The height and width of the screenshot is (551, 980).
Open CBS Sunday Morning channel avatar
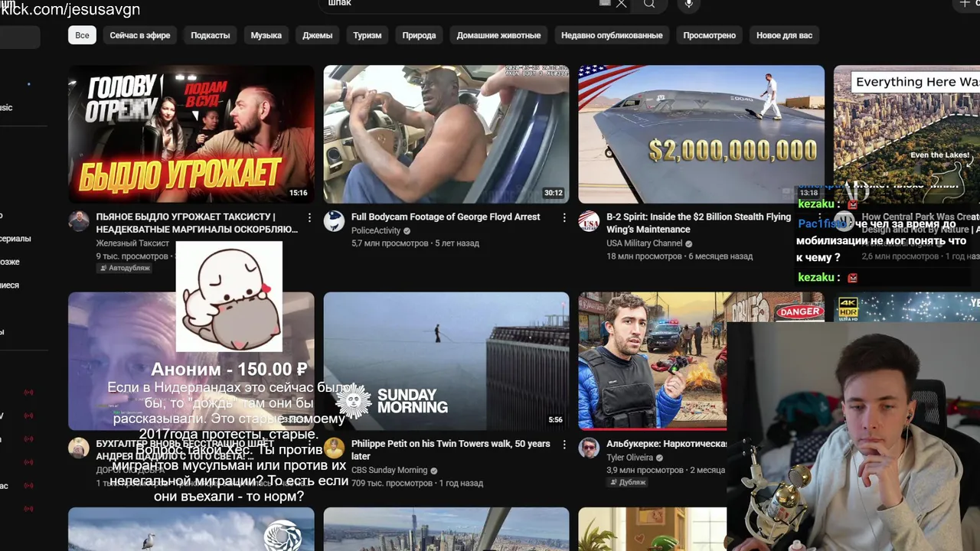pos(334,448)
